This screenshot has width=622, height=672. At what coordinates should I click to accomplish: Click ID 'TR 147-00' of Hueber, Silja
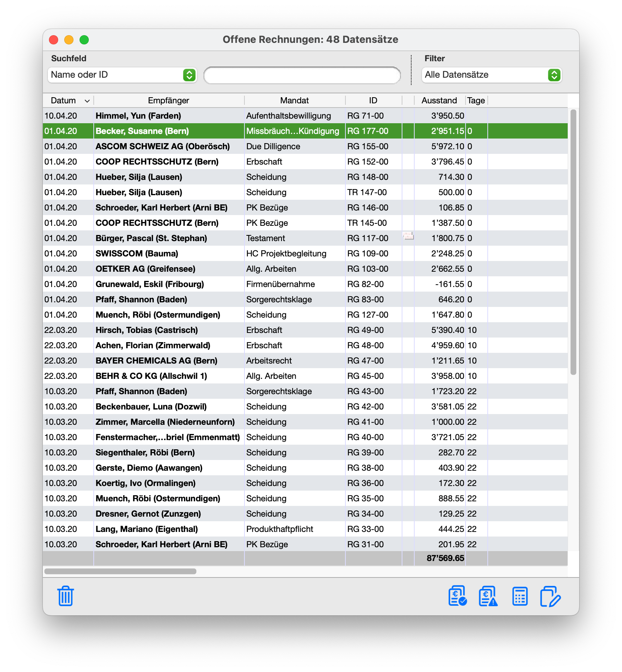(367, 192)
